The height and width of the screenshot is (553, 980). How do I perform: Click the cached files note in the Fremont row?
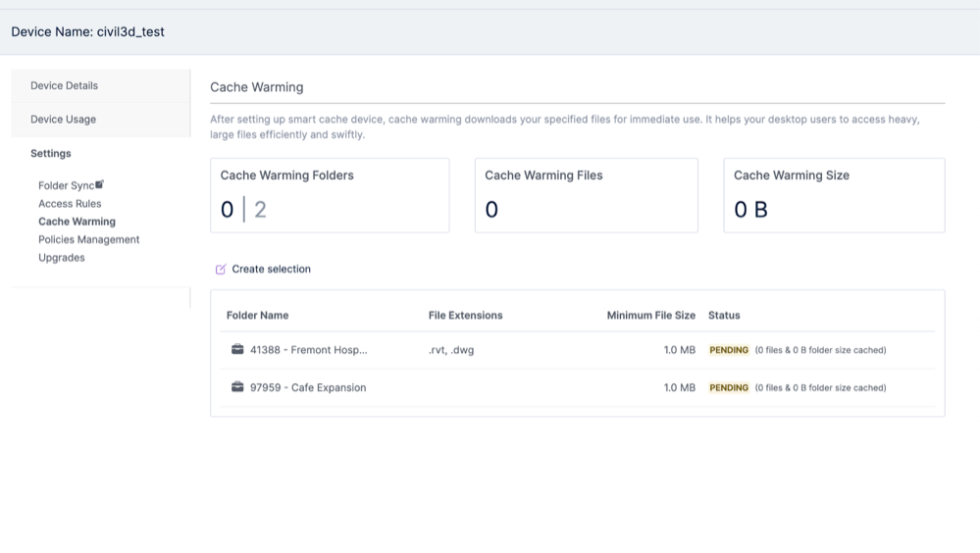(821, 350)
